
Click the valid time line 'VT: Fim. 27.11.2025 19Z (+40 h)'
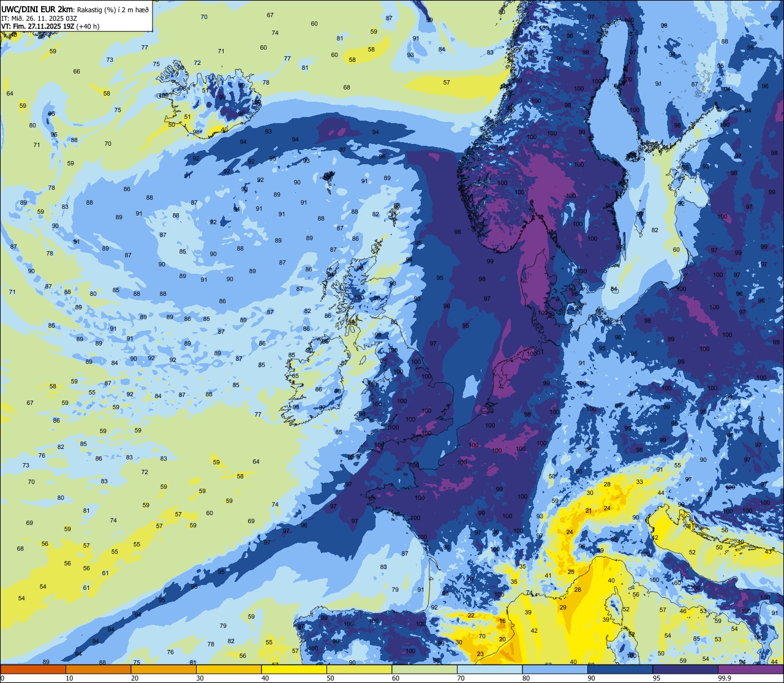tap(50, 26)
